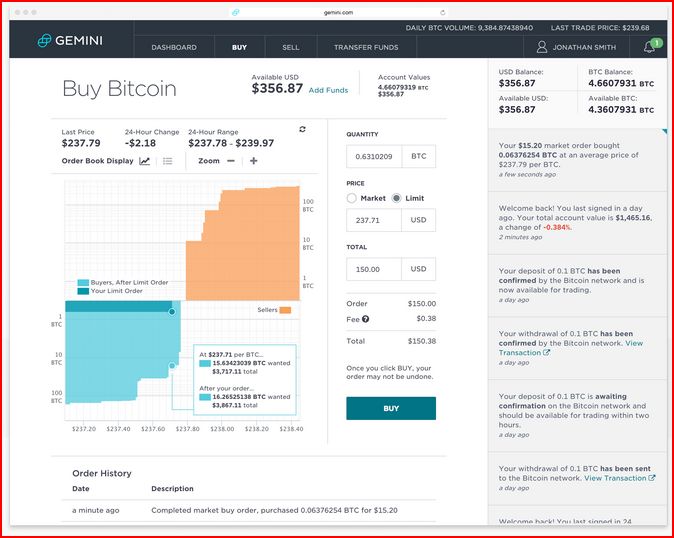Click the 24-Hour Range value
Image resolution: width=674 pixels, height=538 pixels.
[231, 143]
